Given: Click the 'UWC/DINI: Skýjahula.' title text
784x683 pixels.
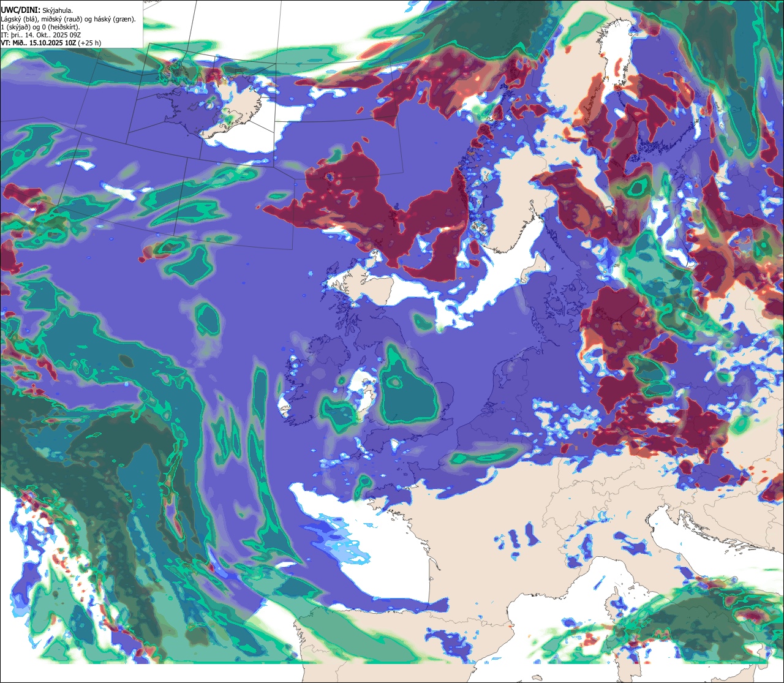Looking at the screenshot, I should pyautogui.click(x=37, y=10).
